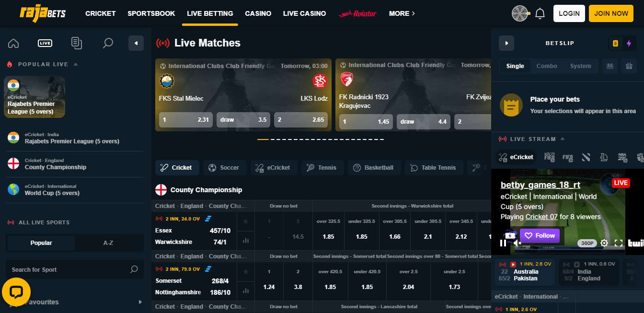Open the statistics chart for Essex vs Warwickshire

coord(246,241)
